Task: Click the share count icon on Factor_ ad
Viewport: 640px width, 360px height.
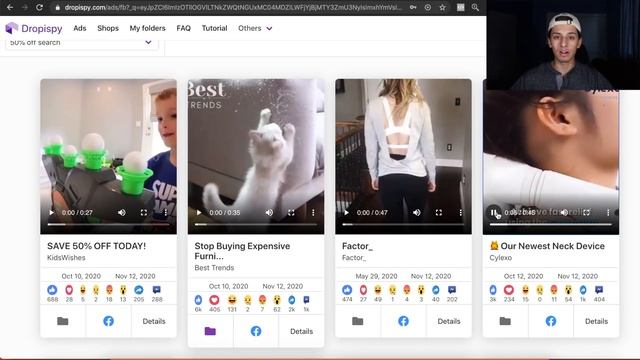Action: click(x=436, y=290)
